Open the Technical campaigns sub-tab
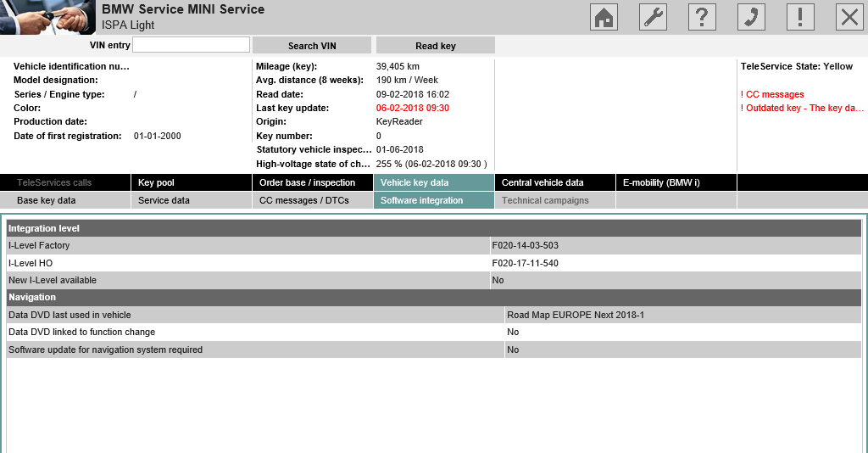 click(554, 200)
